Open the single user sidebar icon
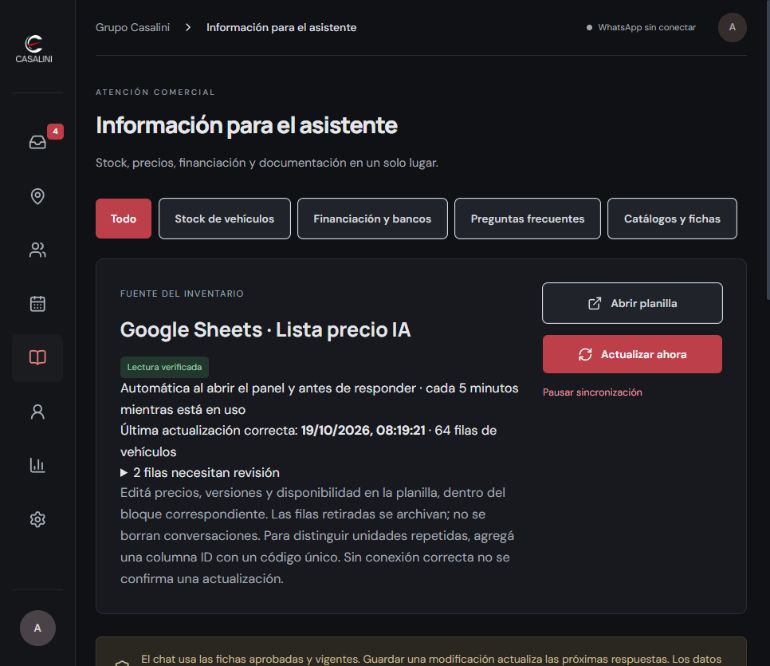 [x=38, y=412]
